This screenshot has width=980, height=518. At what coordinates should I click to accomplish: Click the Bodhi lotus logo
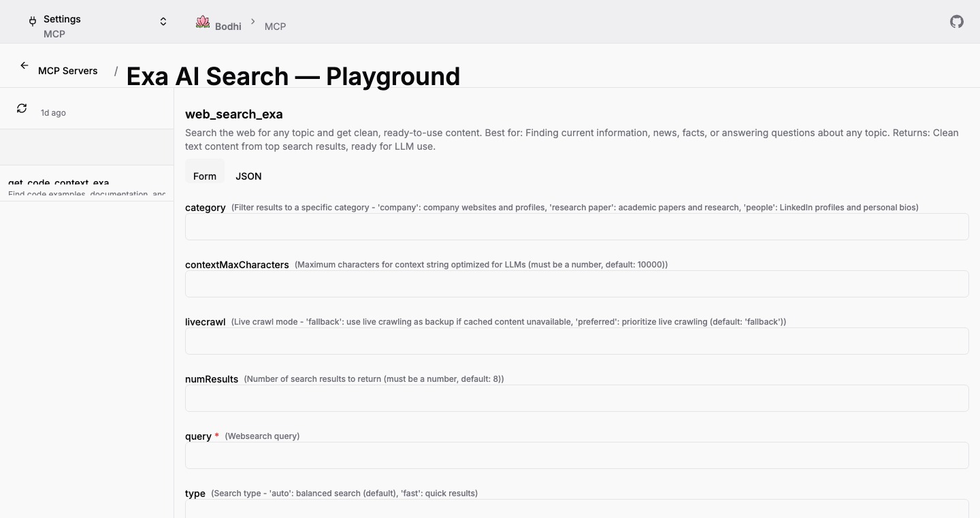(x=203, y=22)
